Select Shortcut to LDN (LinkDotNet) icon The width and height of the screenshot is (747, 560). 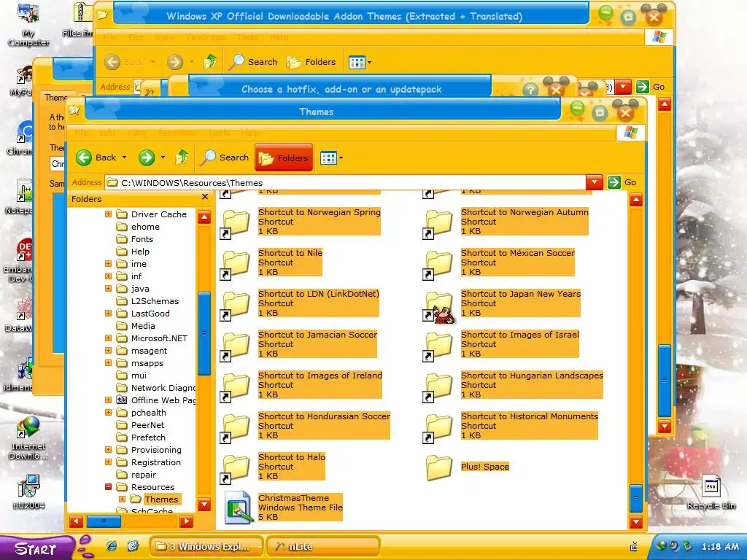pos(236,305)
